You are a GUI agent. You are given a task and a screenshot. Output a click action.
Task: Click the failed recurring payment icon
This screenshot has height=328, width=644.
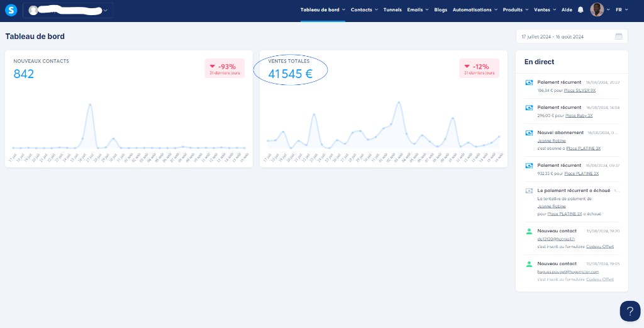(x=529, y=191)
